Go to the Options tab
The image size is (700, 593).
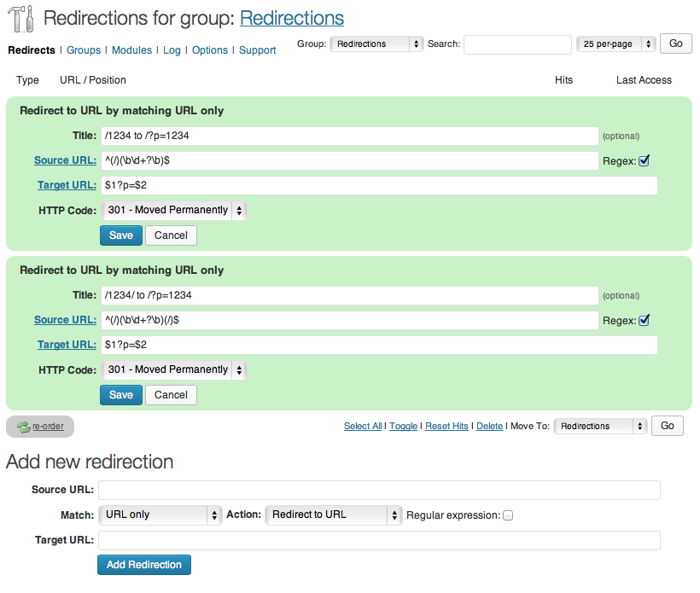pos(210,50)
